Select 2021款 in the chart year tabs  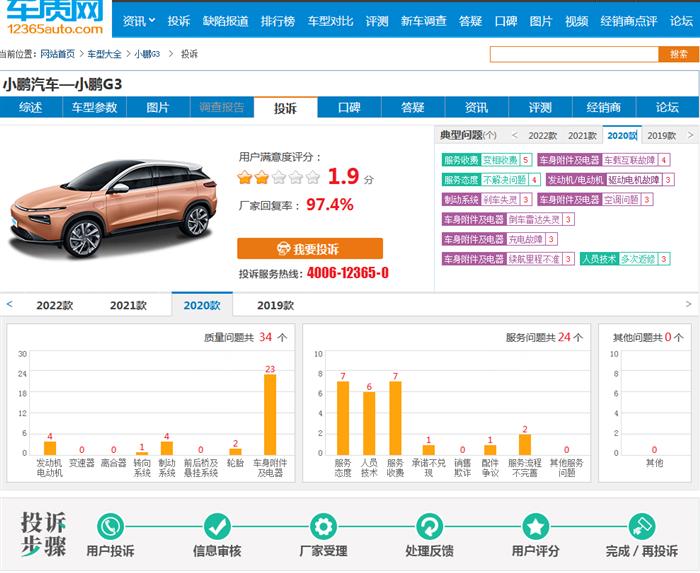128,306
